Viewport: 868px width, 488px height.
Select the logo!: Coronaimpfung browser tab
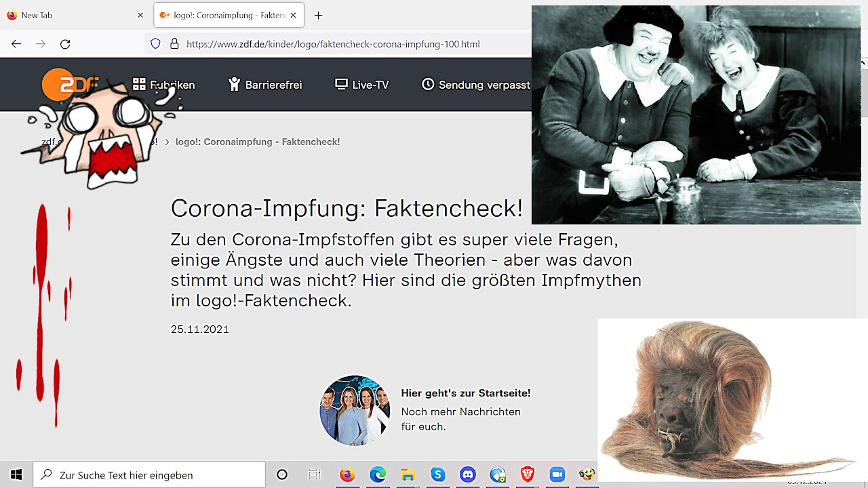tap(229, 15)
